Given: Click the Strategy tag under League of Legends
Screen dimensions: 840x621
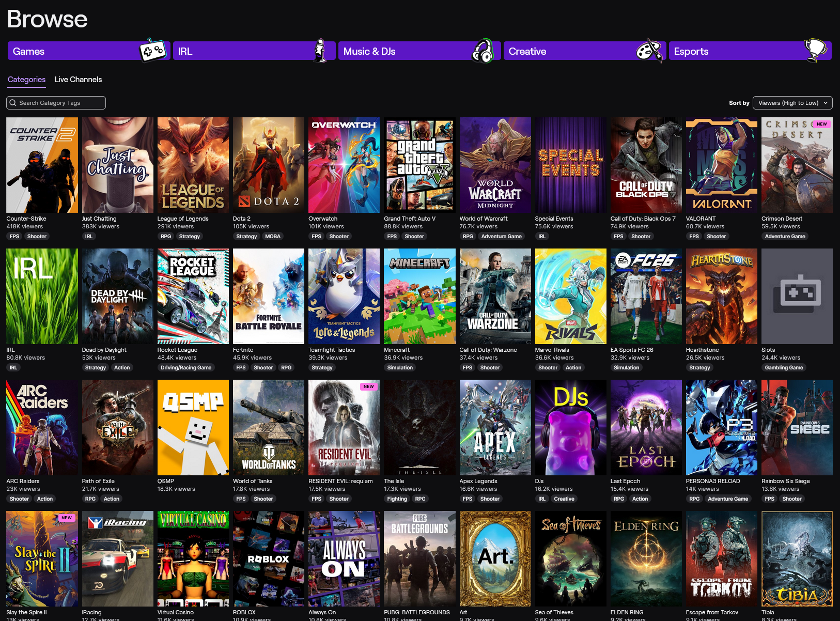Looking at the screenshot, I should click(190, 237).
